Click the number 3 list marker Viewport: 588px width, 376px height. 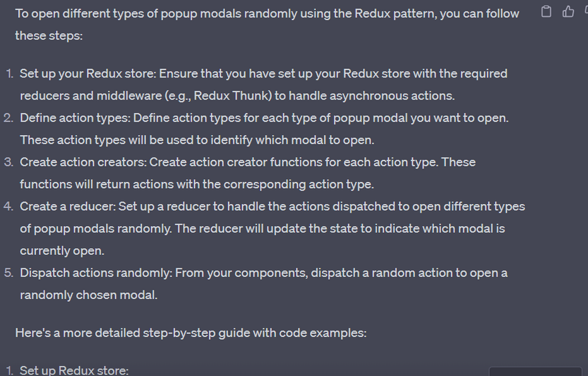click(x=9, y=162)
